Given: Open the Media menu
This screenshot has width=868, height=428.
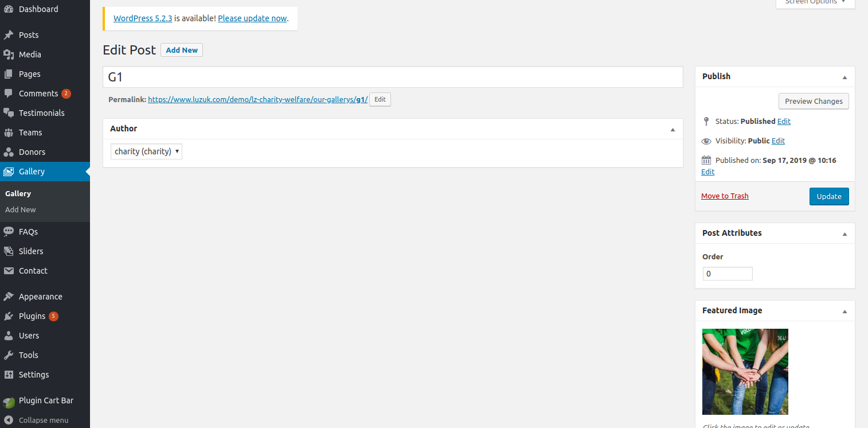Looking at the screenshot, I should (45, 55).
